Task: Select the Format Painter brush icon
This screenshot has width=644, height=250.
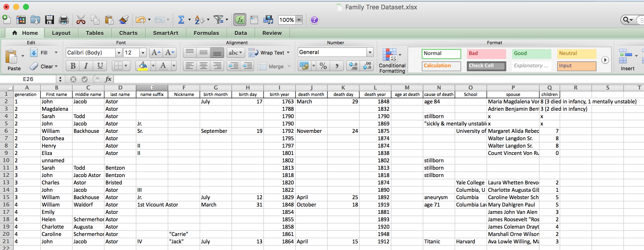Action: 124,19
